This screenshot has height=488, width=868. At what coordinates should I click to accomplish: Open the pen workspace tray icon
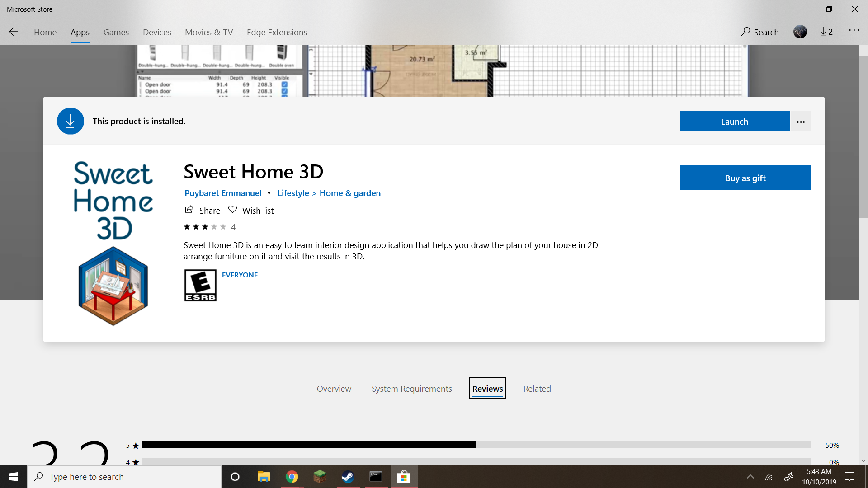[x=789, y=477]
